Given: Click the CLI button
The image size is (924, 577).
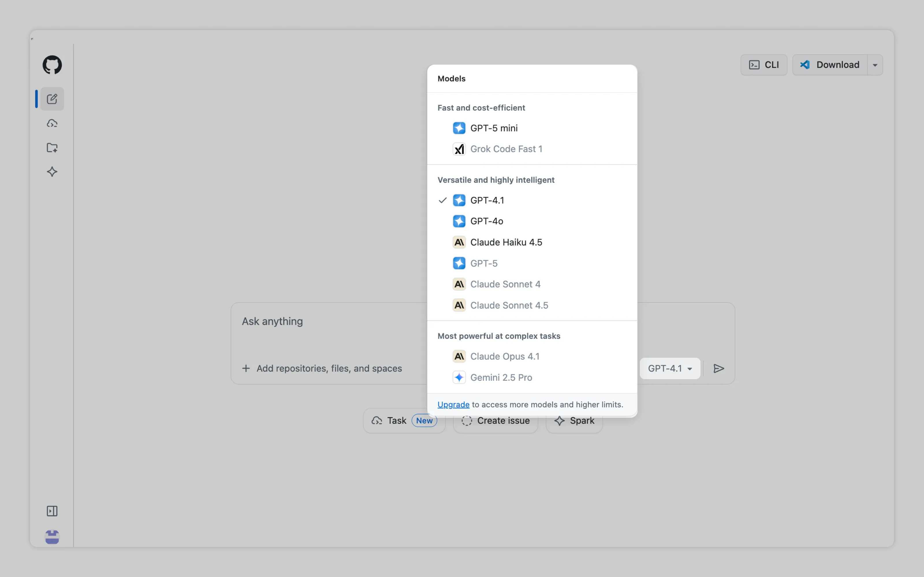Looking at the screenshot, I should click(764, 65).
